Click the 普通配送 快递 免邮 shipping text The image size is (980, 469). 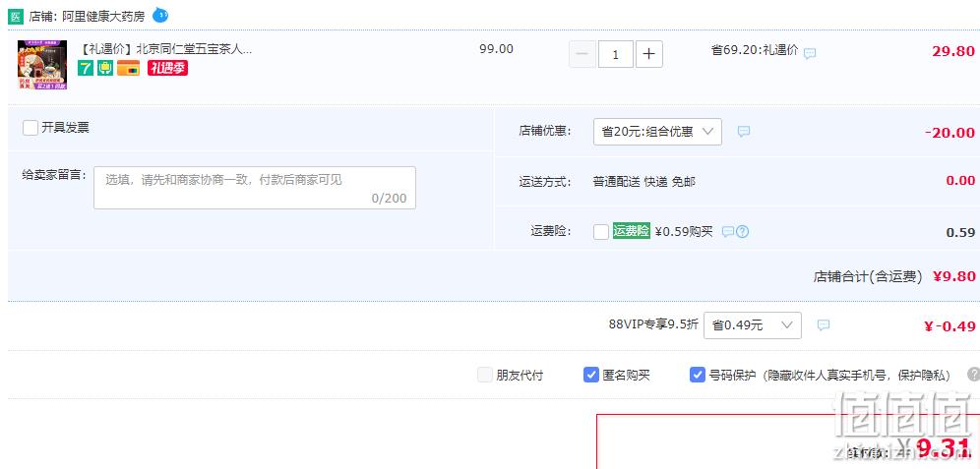pos(643,182)
